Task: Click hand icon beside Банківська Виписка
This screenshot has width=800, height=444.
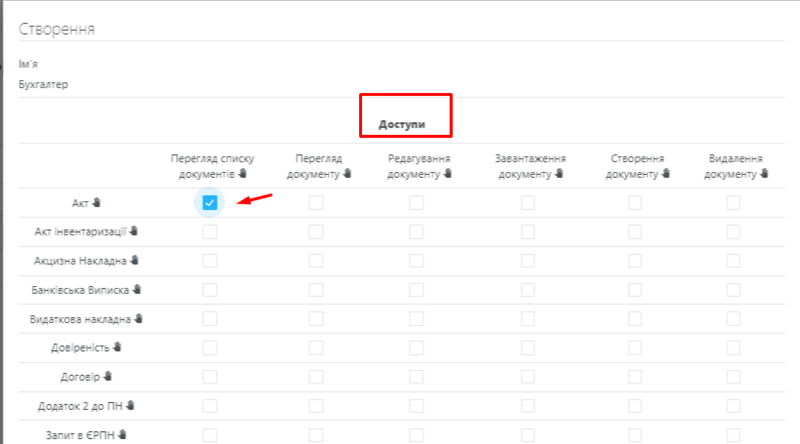Action: pyautogui.click(x=138, y=290)
